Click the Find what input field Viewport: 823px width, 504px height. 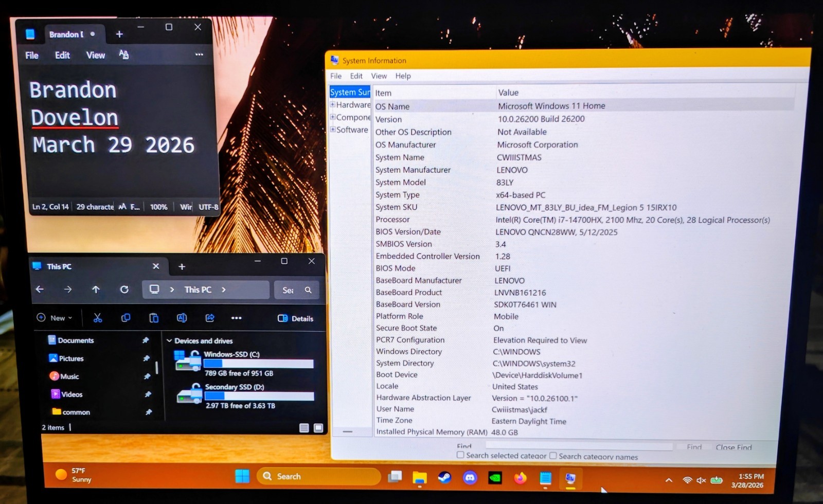click(579, 446)
